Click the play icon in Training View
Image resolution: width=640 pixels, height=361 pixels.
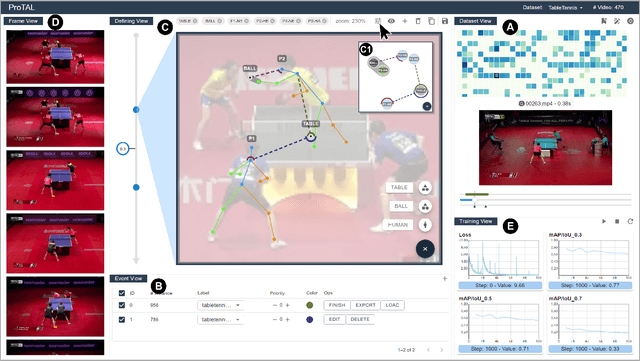(604, 221)
